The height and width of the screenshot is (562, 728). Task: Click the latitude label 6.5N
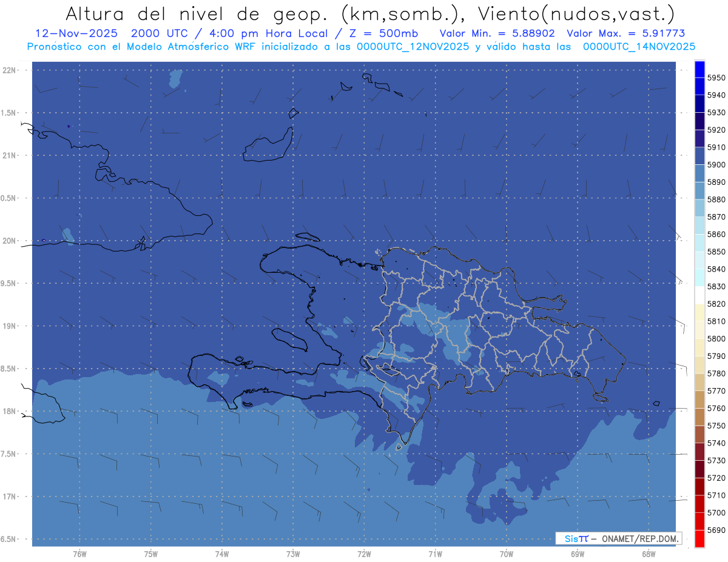(x=8, y=539)
